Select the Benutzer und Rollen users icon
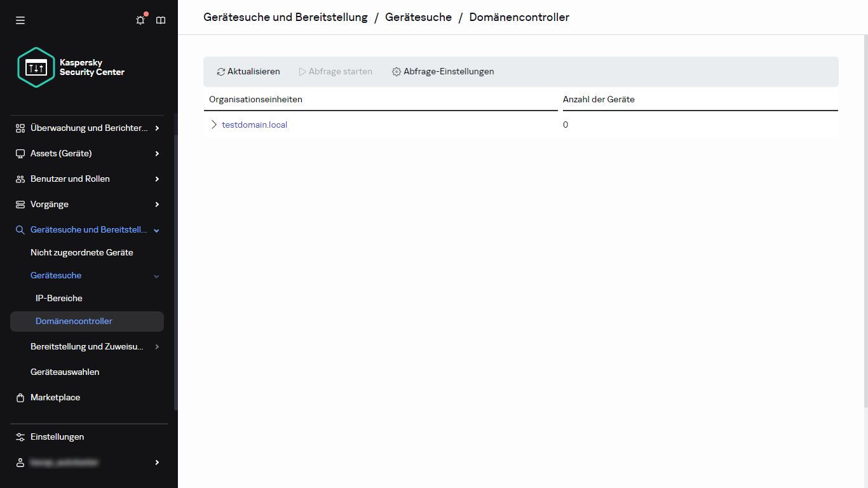868x488 pixels. (x=20, y=179)
